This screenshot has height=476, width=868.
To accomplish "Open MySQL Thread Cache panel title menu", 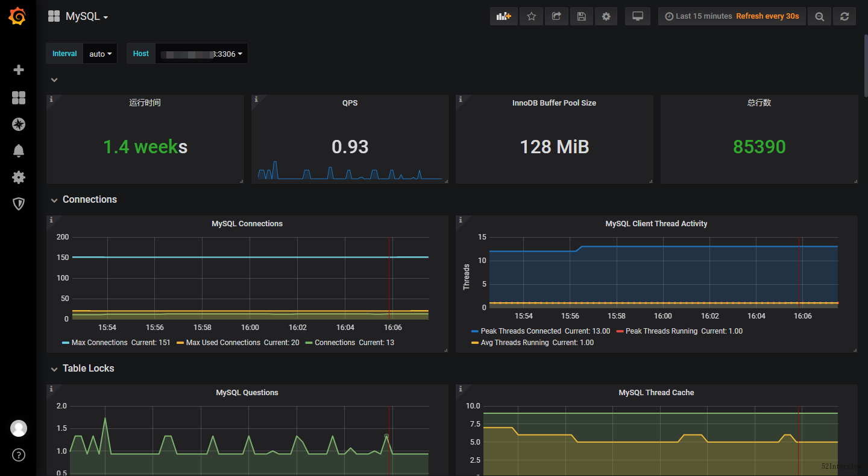I will tap(656, 393).
